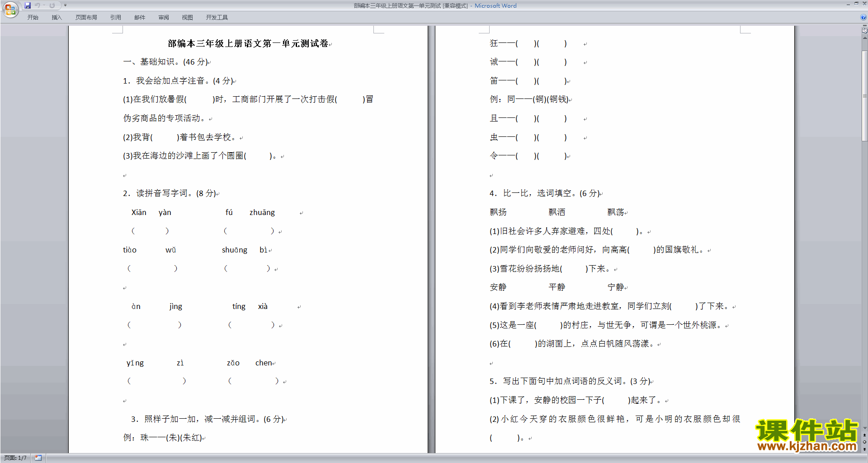Jump to next page with double-down arrow
Viewport: 868px width, 463px height.
(x=864, y=449)
